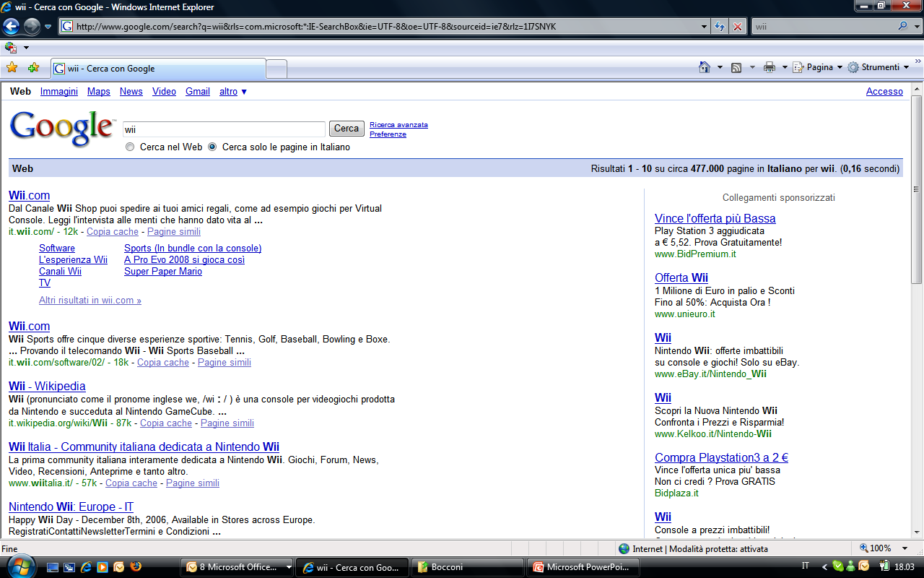
Task: Click the Cerca search button
Action: click(346, 129)
